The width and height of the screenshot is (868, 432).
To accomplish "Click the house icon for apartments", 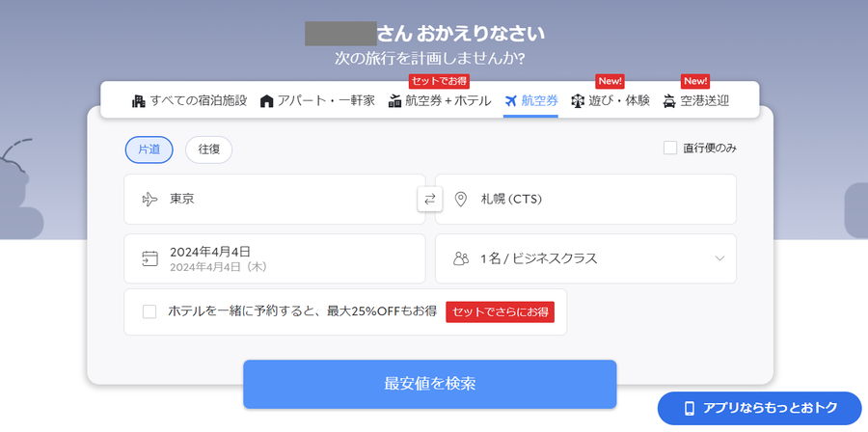I will pyautogui.click(x=267, y=101).
